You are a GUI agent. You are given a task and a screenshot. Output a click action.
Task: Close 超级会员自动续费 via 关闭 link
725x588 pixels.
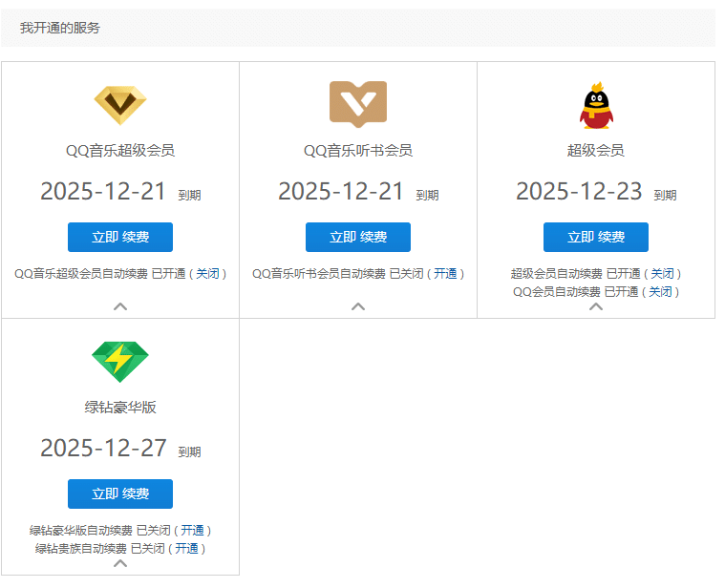click(663, 273)
